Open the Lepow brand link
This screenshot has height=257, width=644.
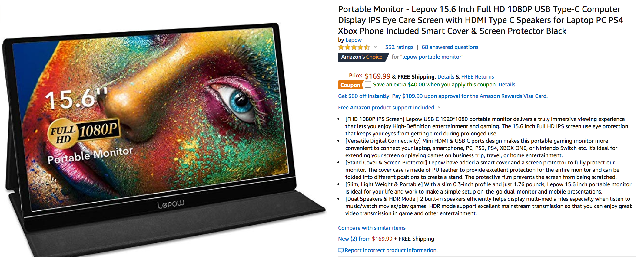(354, 40)
